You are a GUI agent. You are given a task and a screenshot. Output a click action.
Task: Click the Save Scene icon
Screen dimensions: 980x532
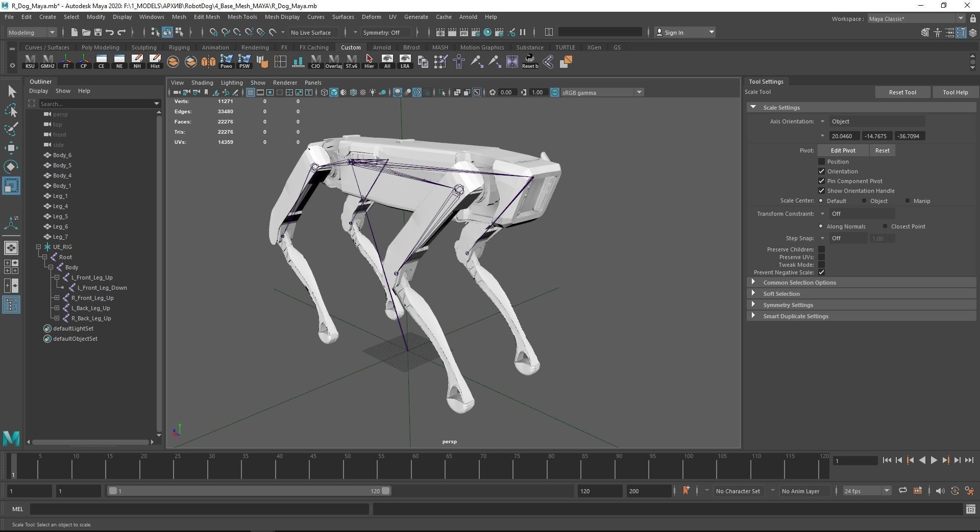[x=97, y=32]
